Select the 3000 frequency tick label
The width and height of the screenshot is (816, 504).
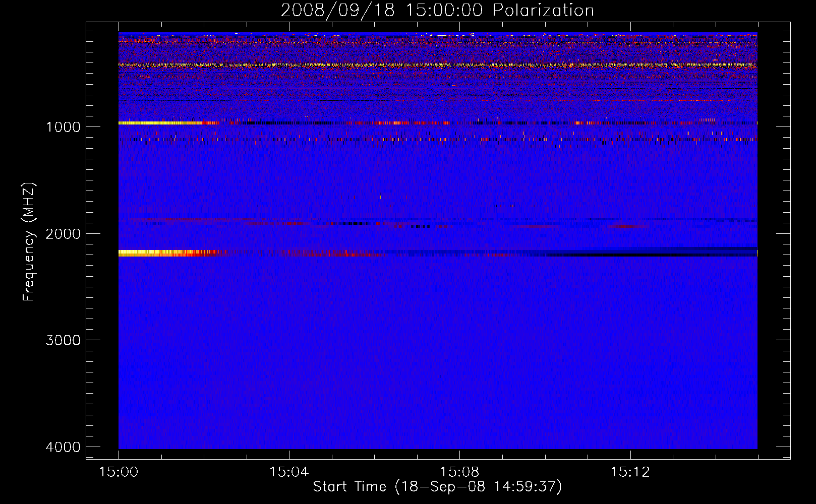63,340
